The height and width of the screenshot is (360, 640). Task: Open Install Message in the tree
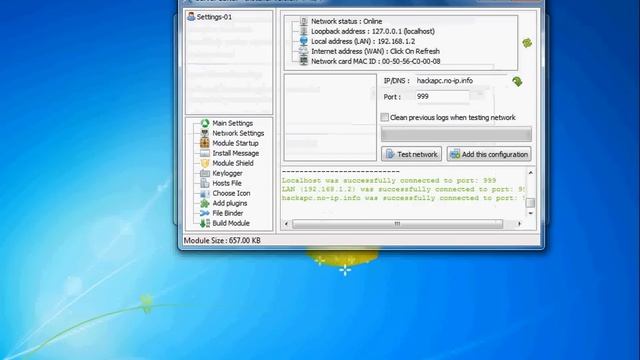pos(236,153)
